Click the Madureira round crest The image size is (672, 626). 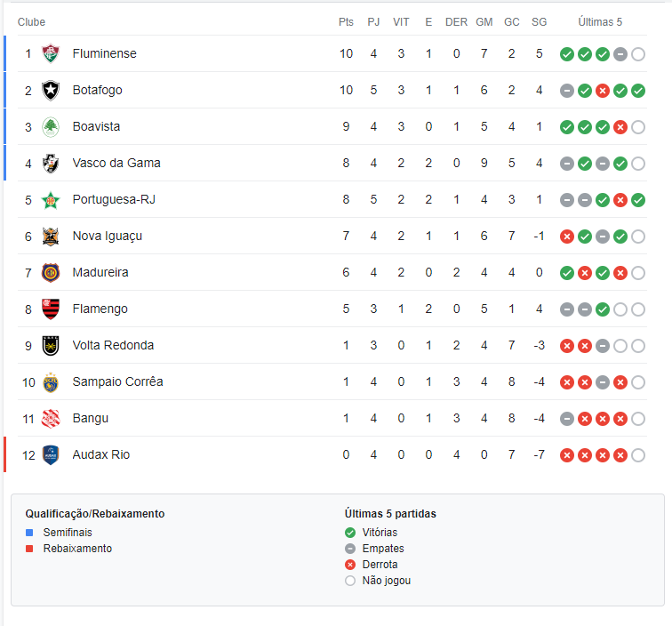(51, 273)
